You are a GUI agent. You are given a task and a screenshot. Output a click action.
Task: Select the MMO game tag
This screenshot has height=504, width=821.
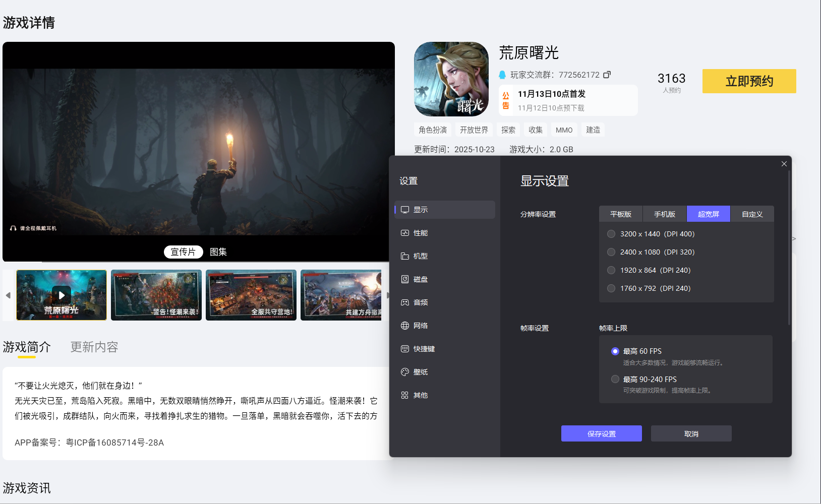pyautogui.click(x=564, y=130)
